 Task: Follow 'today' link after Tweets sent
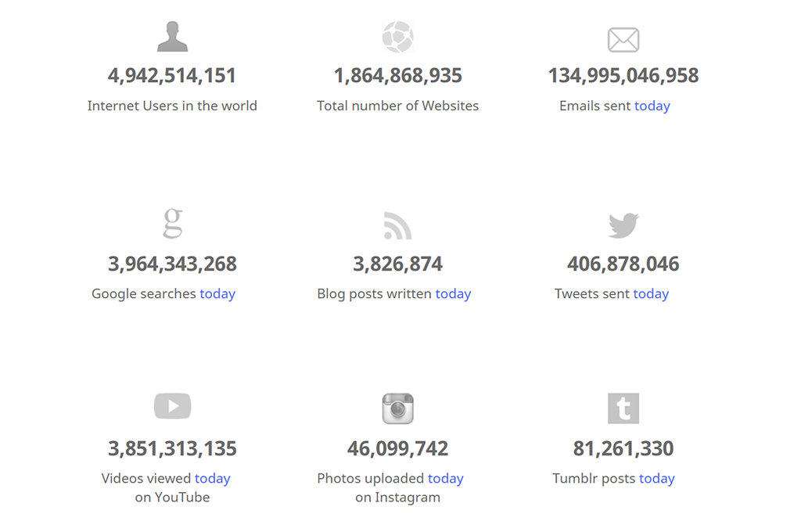651,293
